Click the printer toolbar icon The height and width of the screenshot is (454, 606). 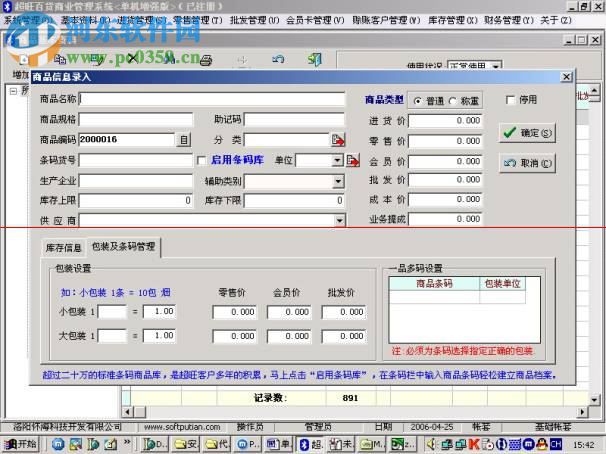pyautogui.click(x=206, y=60)
